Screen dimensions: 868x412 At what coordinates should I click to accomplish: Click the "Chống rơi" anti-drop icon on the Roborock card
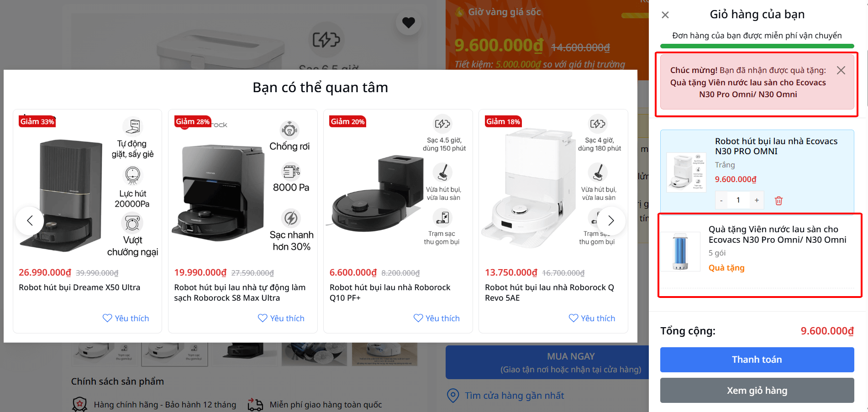289,130
